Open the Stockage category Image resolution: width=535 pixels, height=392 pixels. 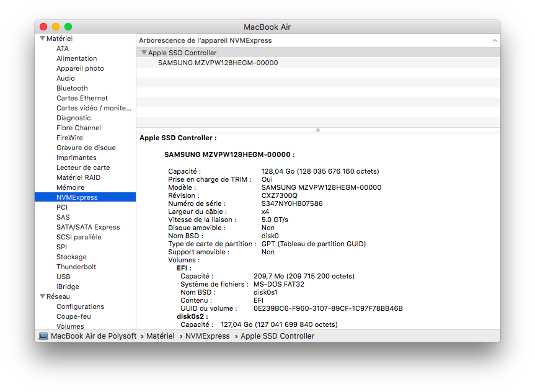click(71, 256)
